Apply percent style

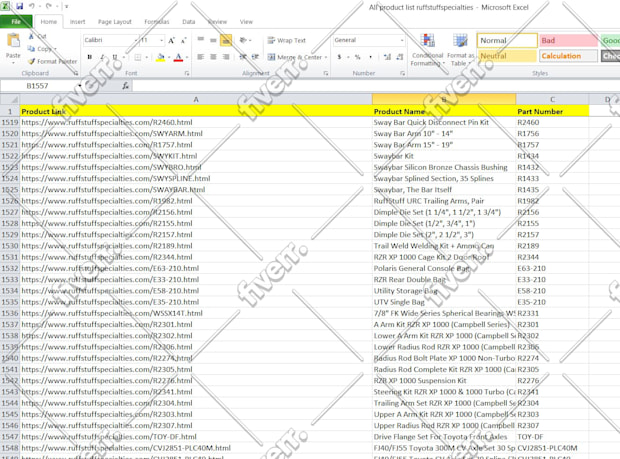357,57
